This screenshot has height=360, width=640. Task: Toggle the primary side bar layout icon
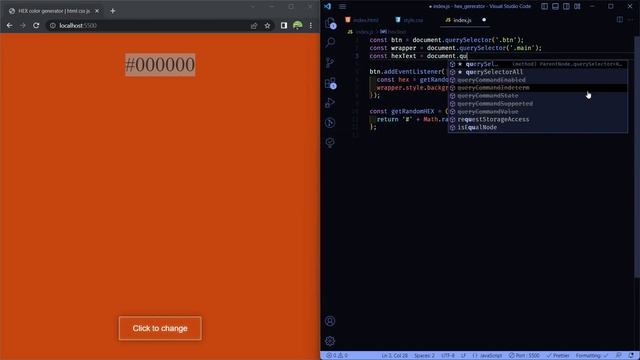click(544, 6)
